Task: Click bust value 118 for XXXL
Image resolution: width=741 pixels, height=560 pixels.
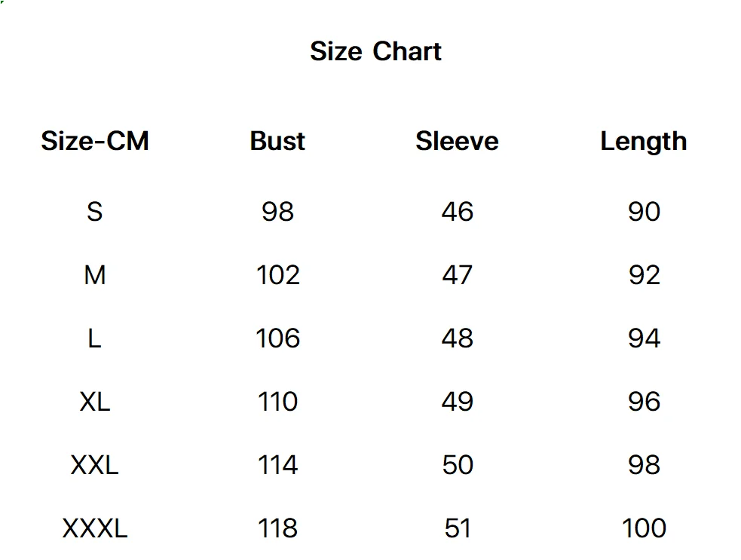Action: (x=278, y=528)
